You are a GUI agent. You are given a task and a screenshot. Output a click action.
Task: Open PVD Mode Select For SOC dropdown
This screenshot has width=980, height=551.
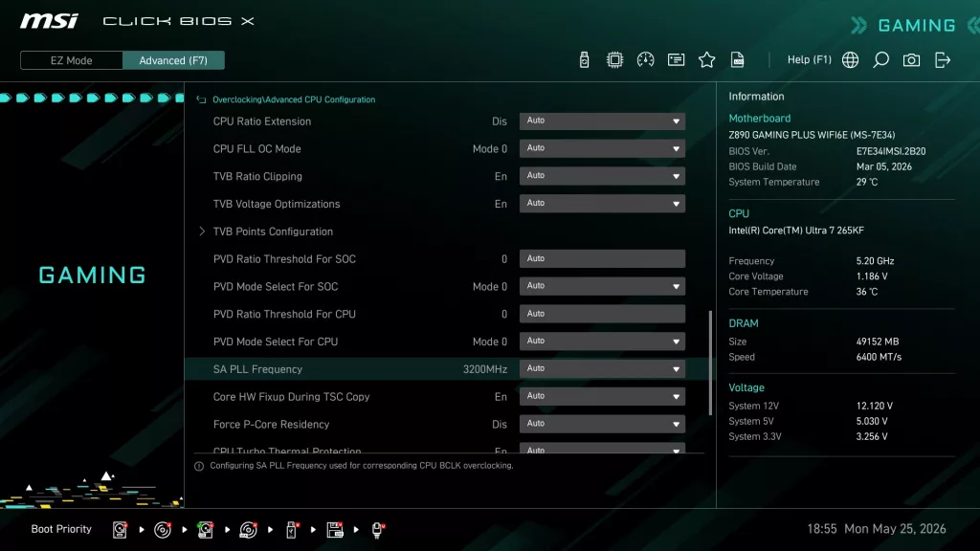[602, 286]
